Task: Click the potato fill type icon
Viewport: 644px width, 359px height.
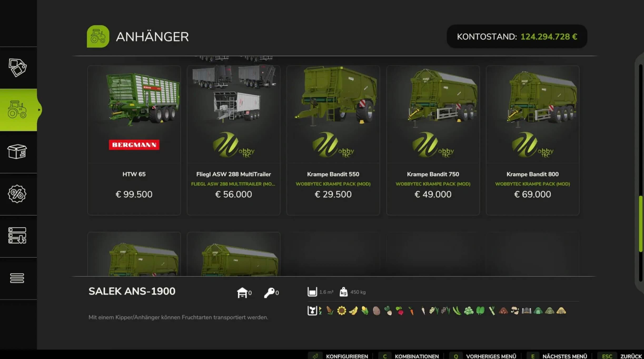Action: [x=377, y=311]
